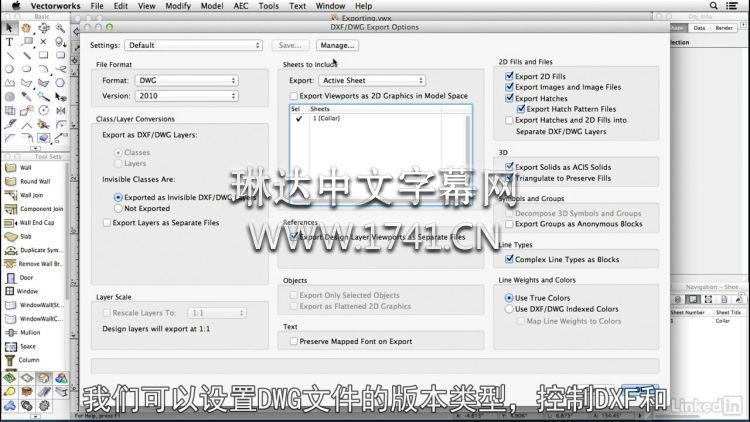Select the Selection arrow tool
Viewport: 750px width, 422px height.
point(9,28)
